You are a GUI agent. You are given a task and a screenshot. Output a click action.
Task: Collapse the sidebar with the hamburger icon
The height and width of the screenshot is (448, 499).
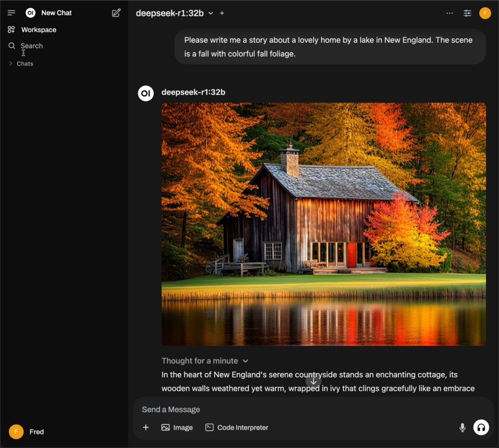point(12,13)
